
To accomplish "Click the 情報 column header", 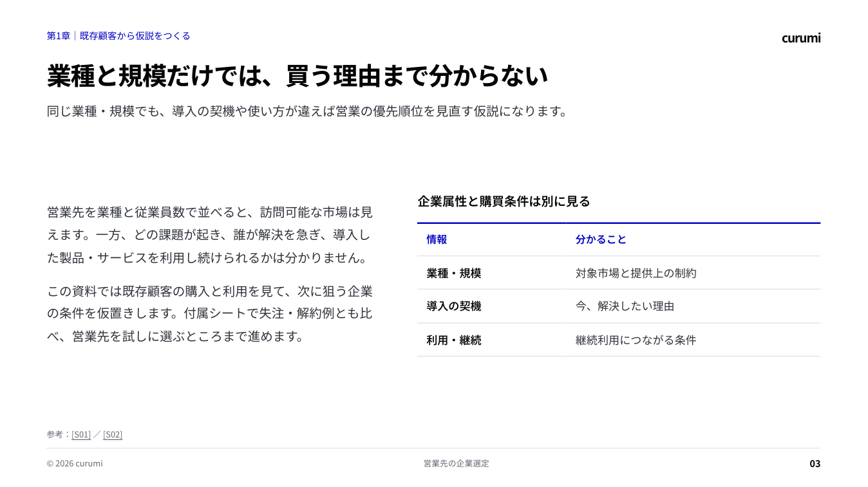I will coord(437,239).
